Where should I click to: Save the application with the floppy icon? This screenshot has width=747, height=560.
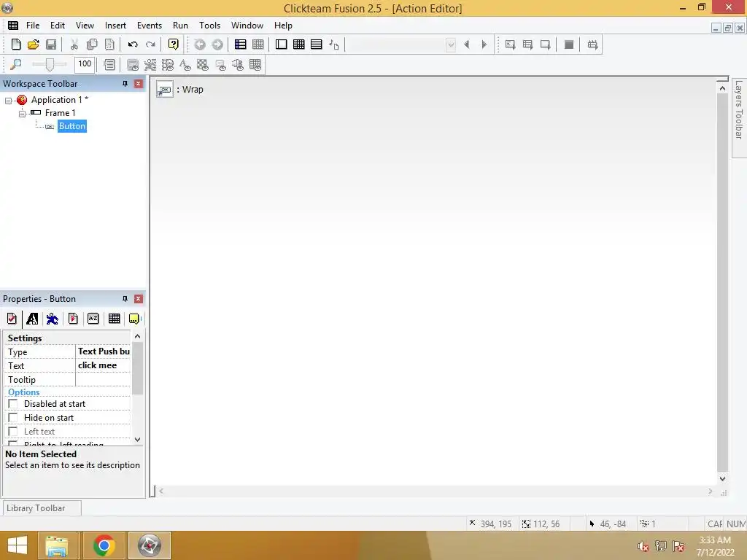click(x=51, y=44)
